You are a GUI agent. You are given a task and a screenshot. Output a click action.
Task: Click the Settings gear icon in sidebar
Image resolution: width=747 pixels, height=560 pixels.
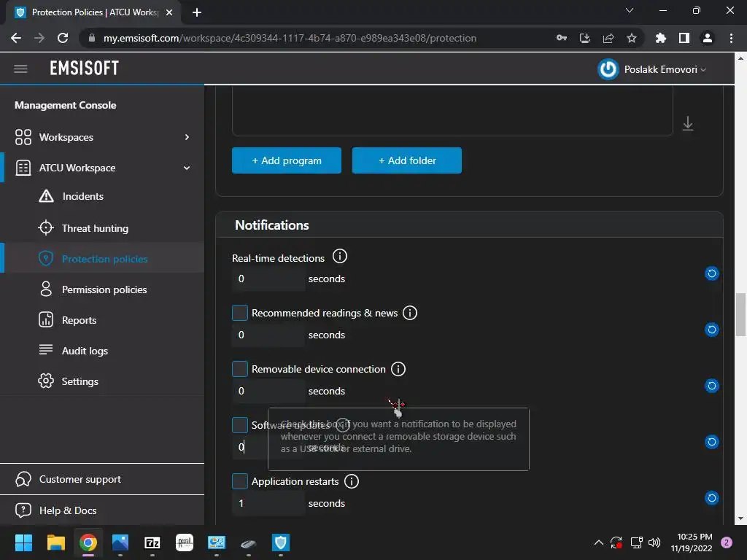[x=46, y=381]
